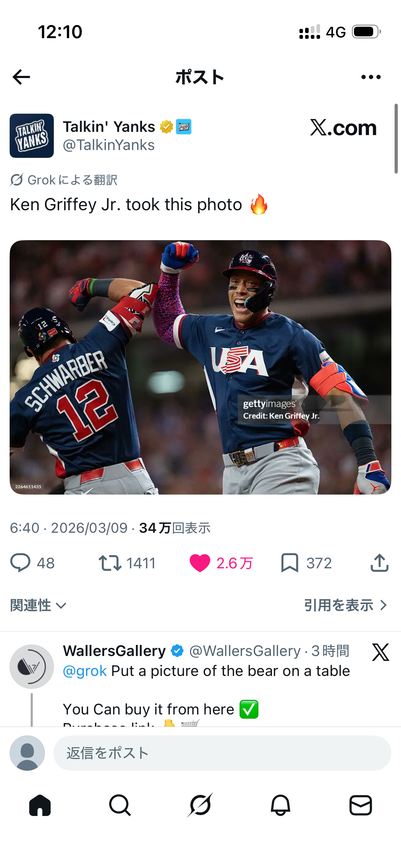Tap the back arrow icon
This screenshot has height=868, width=401.
21,77
